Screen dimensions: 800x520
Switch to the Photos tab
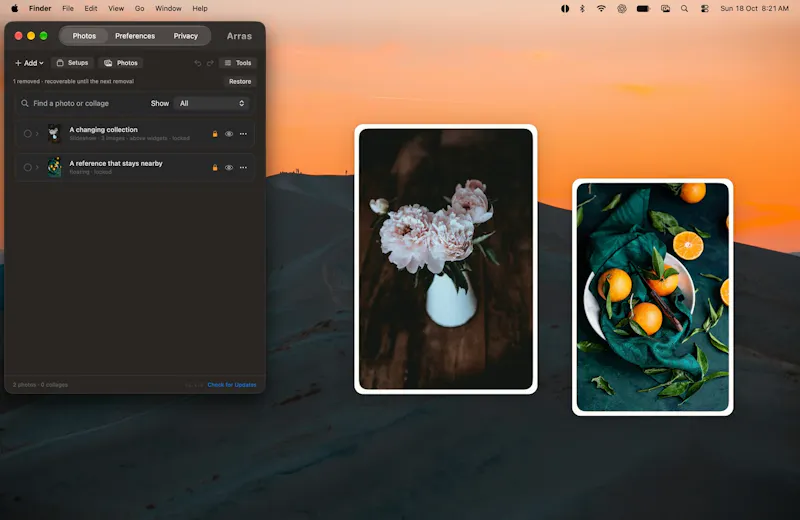click(84, 36)
